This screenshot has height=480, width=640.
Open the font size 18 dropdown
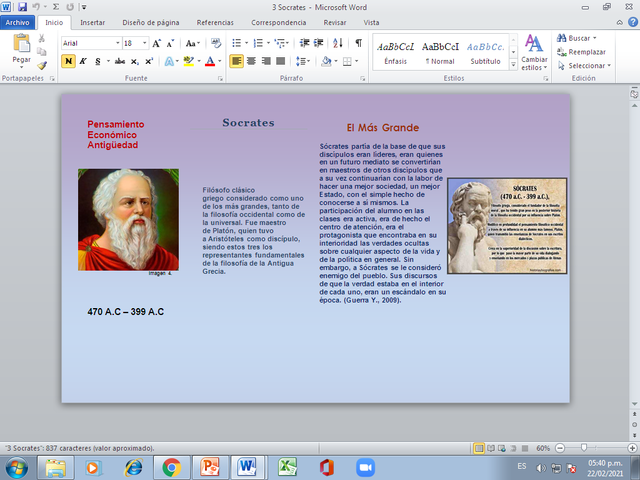pos(144,43)
